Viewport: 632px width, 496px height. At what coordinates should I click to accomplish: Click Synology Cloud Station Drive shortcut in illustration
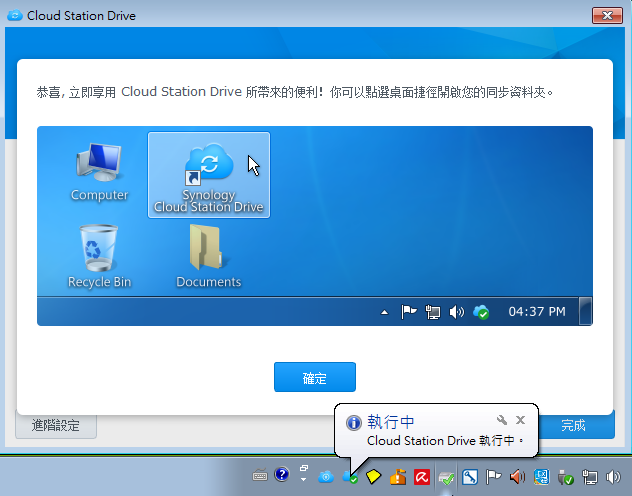coord(209,175)
